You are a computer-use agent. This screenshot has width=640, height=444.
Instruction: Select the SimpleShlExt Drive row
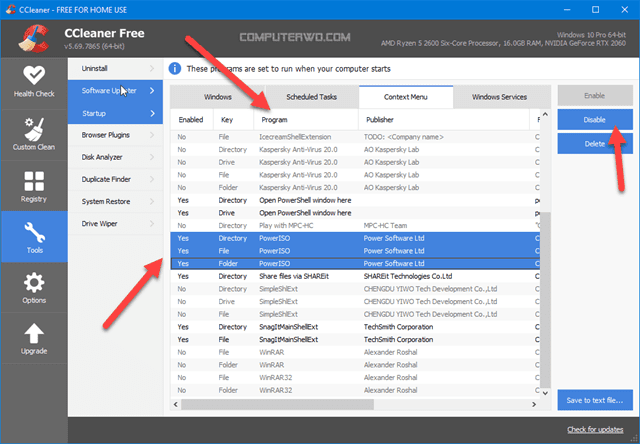coord(355,302)
